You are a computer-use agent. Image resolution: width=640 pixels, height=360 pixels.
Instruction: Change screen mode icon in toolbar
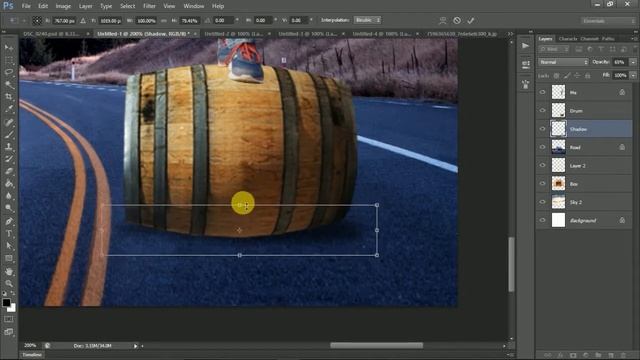pos(9,332)
